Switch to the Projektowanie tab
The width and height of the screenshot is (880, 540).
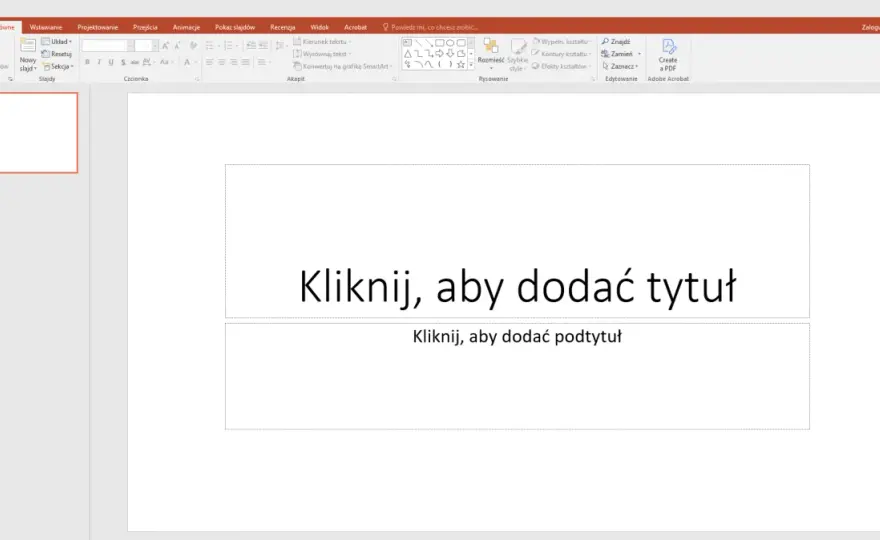(98, 27)
